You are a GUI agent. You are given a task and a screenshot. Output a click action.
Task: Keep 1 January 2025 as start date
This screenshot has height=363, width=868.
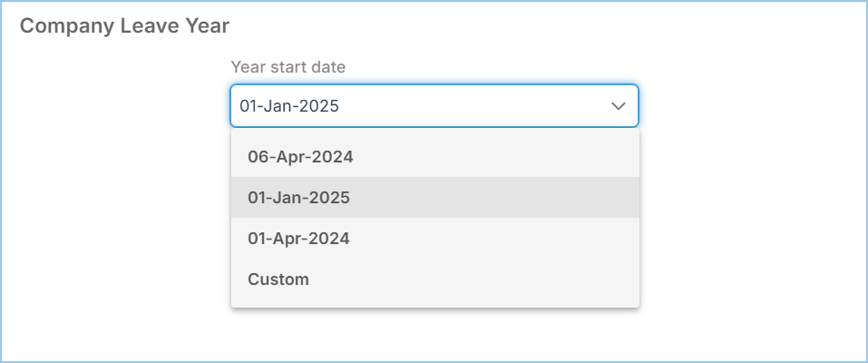point(298,197)
